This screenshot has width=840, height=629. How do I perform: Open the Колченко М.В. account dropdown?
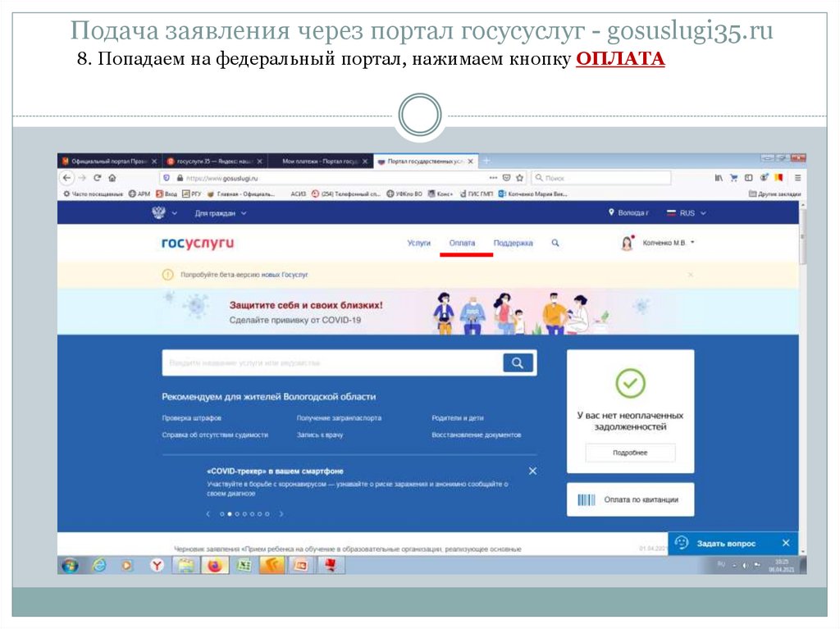click(669, 243)
